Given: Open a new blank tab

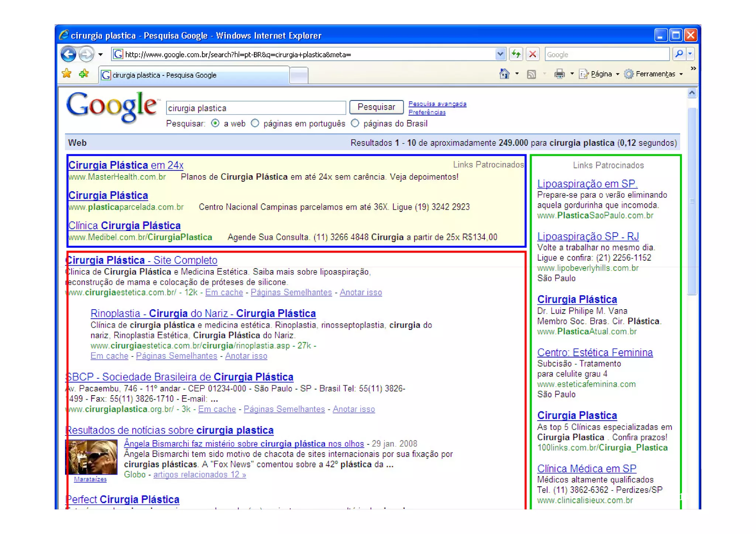Looking at the screenshot, I should 299,75.
